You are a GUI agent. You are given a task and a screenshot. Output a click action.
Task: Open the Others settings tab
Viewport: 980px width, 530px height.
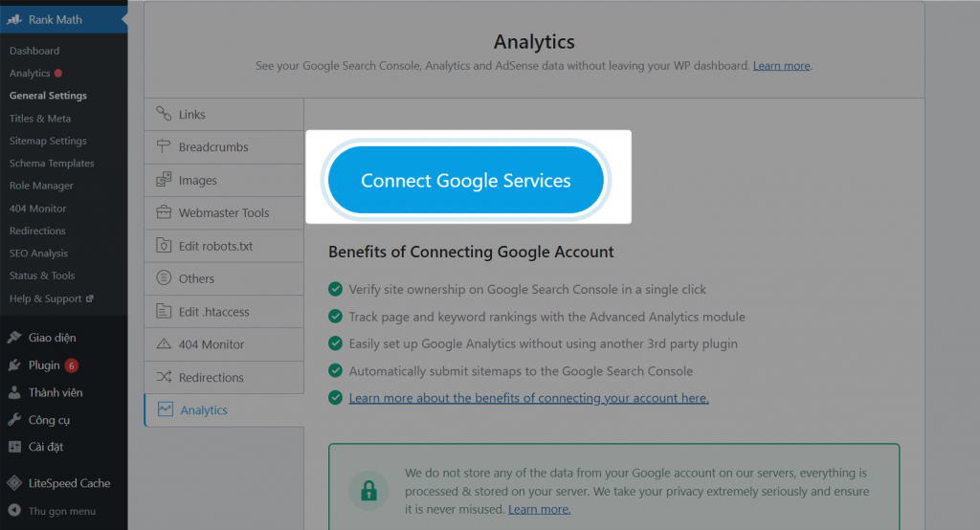point(224,278)
